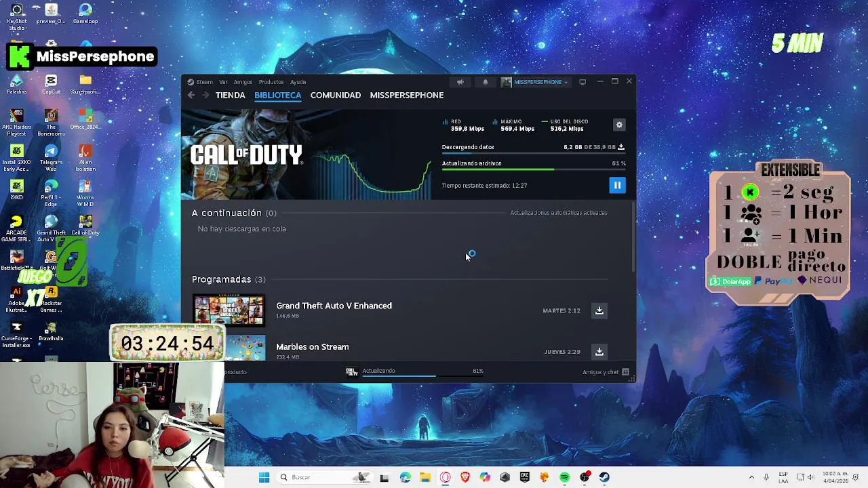868x488 pixels.
Task: Open the Productos menu
Action: click(x=271, y=82)
